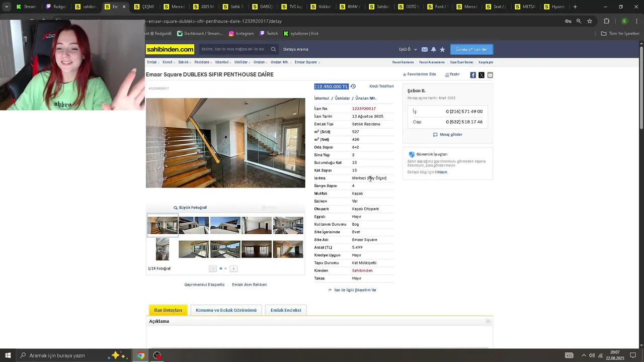Open Chrome three-dot menu
Screen dimensions: 644x362
point(635,21)
